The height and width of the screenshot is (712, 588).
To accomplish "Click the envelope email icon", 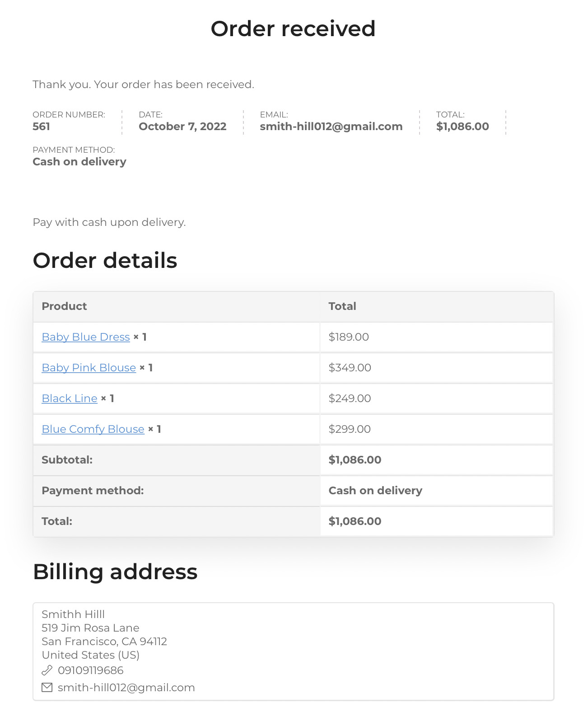I will coord(47,687).
